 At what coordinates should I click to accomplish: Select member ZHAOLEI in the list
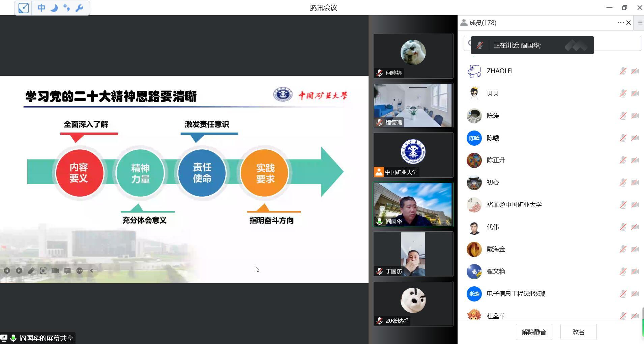pos(499,71)
